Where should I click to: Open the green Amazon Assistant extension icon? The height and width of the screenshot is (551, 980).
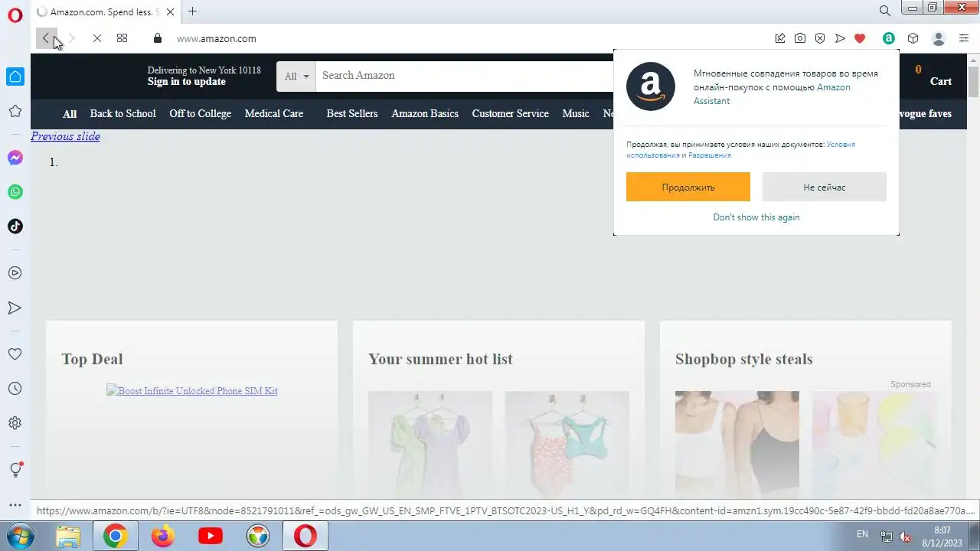click(x=888, y=38)
